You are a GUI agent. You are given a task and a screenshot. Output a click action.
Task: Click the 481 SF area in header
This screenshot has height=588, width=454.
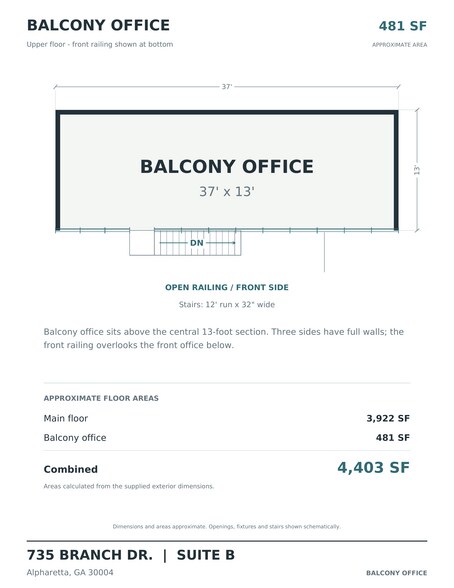tap(403, 26)
